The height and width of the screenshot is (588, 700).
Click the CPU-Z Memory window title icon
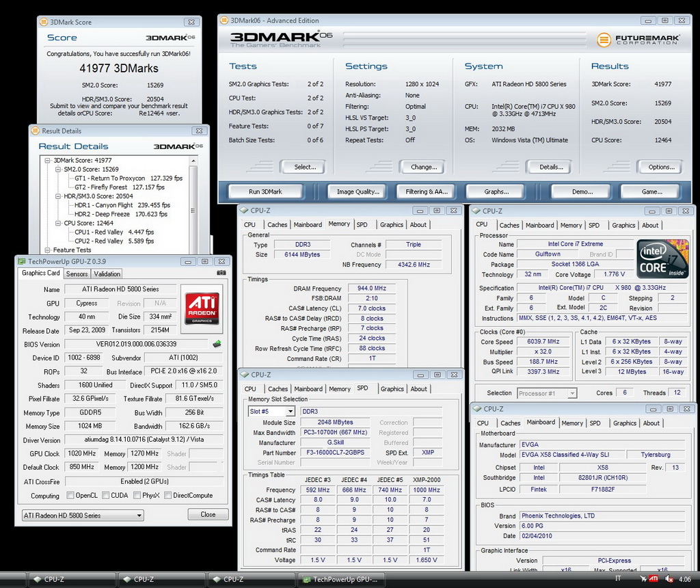click(244, 211)
